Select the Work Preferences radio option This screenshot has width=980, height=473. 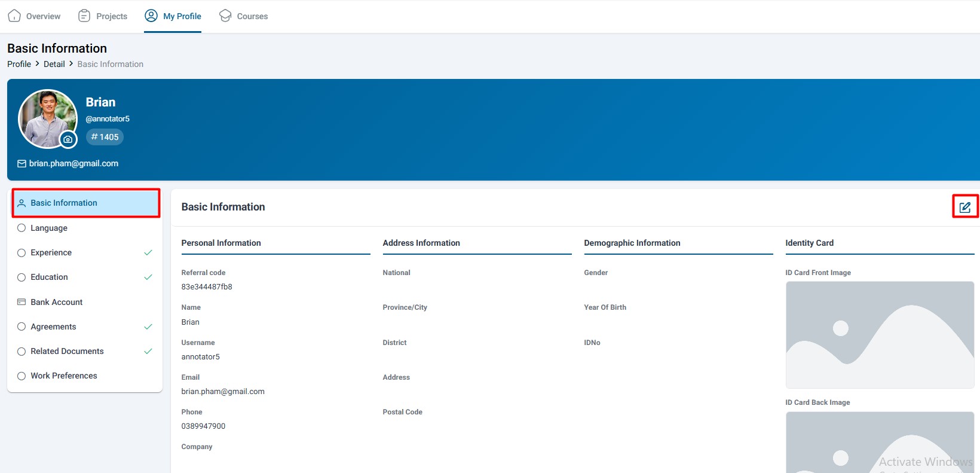pyautogui.click(x=22, y=376)
